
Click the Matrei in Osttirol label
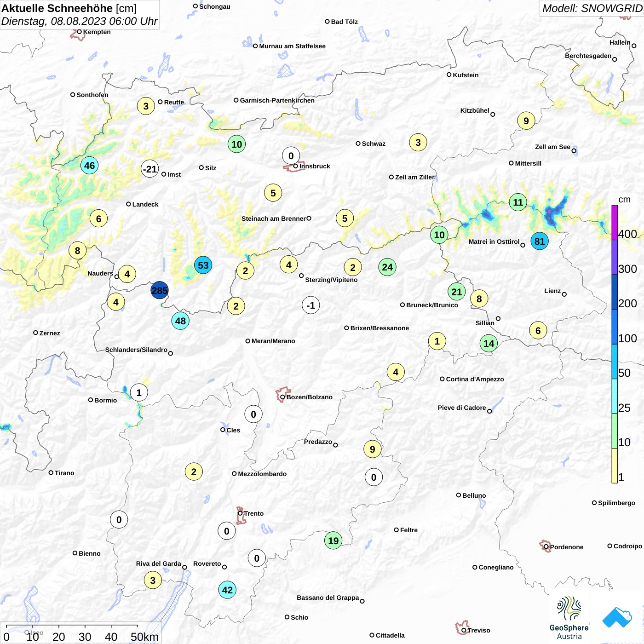click(x=494, y=241)
